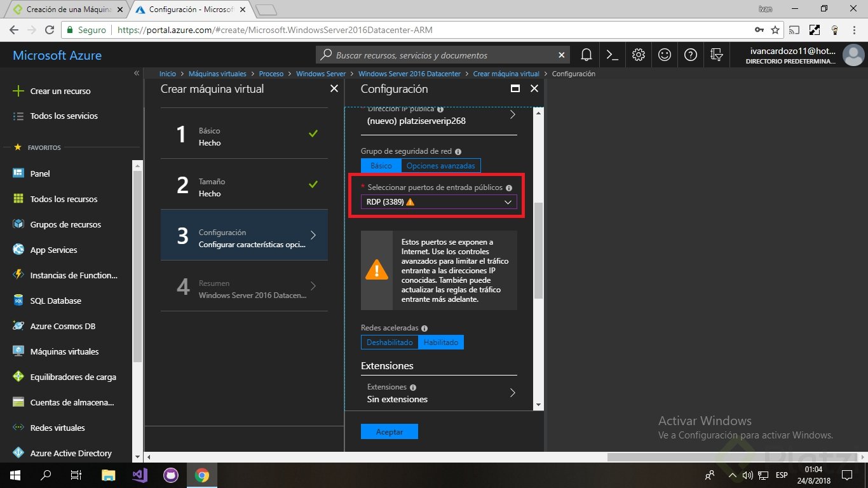Select step 3 Configuración

tap(245, 235)
